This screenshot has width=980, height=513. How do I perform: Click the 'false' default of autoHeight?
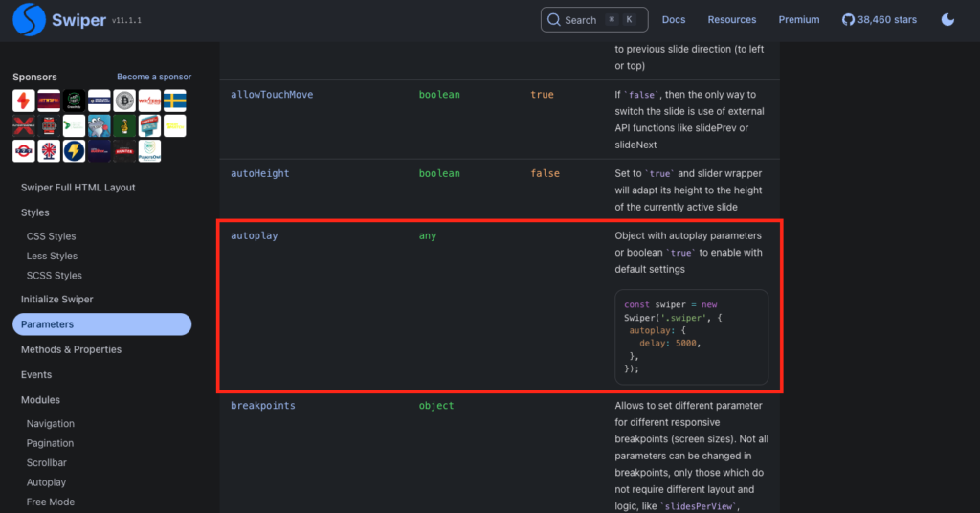tap(545, 173)
